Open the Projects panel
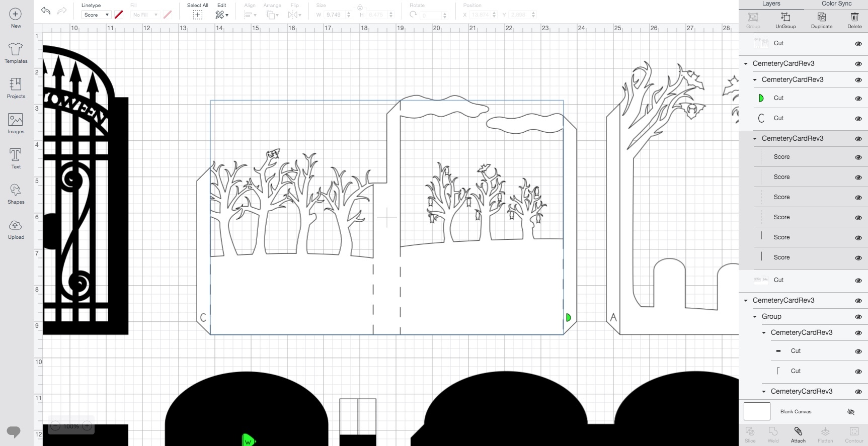Viewport: 868px width, 446px height. coord(16,88)
